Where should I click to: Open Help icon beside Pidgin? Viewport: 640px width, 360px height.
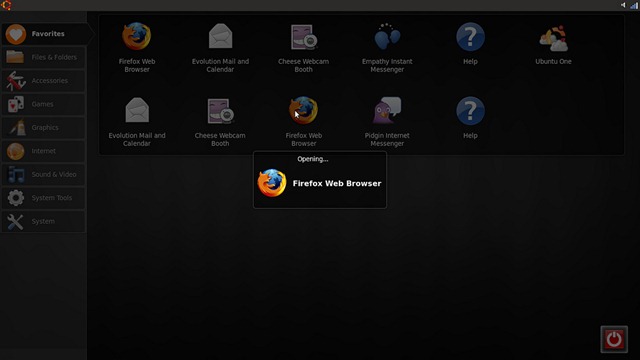470,118
